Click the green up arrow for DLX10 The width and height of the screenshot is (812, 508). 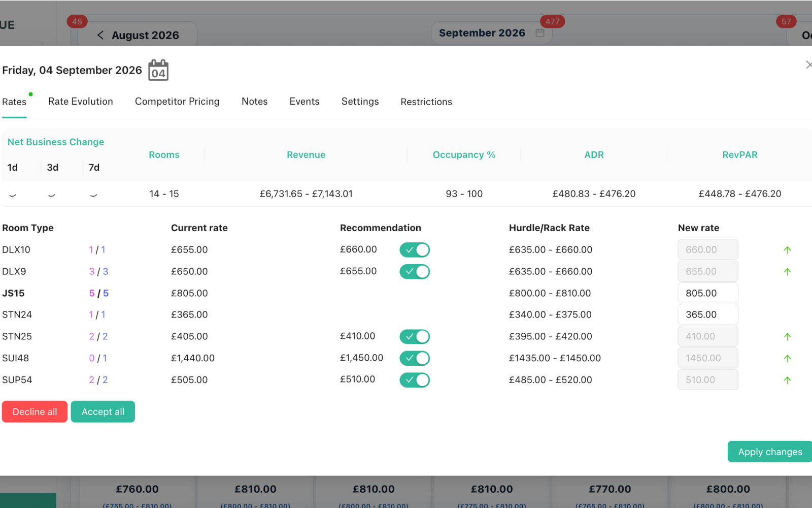(787, 250)
